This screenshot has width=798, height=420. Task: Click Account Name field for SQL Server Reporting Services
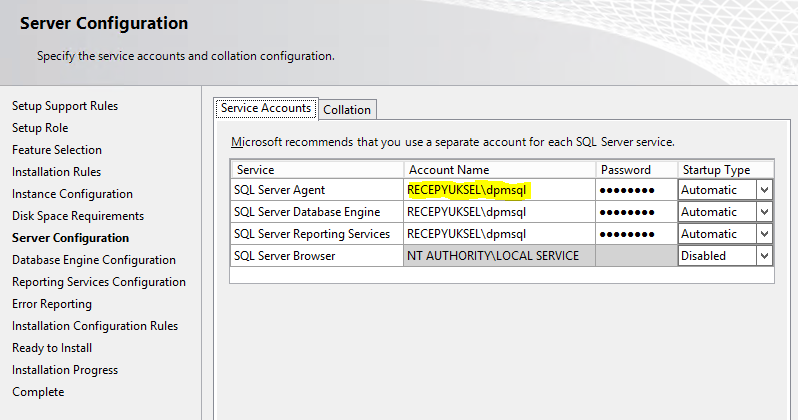(499, 234)
